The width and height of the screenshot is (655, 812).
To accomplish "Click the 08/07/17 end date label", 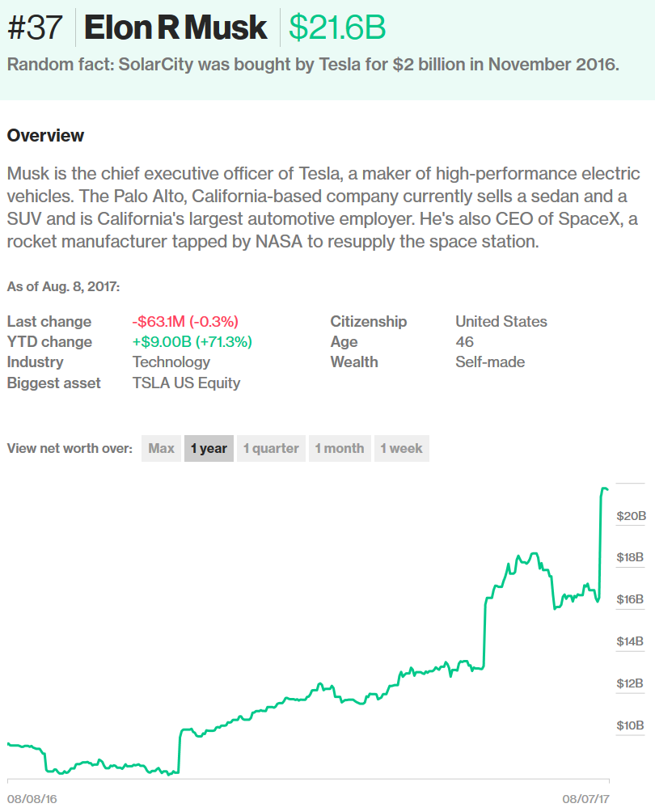I will pyautogui.click(x=585, y=798).
